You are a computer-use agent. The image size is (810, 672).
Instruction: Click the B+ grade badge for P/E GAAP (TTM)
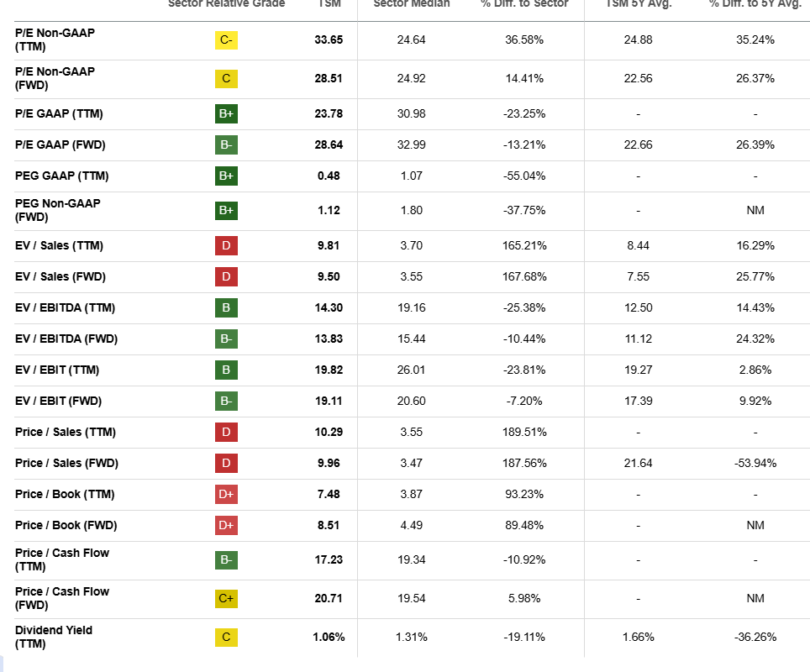tap(226, 113)
